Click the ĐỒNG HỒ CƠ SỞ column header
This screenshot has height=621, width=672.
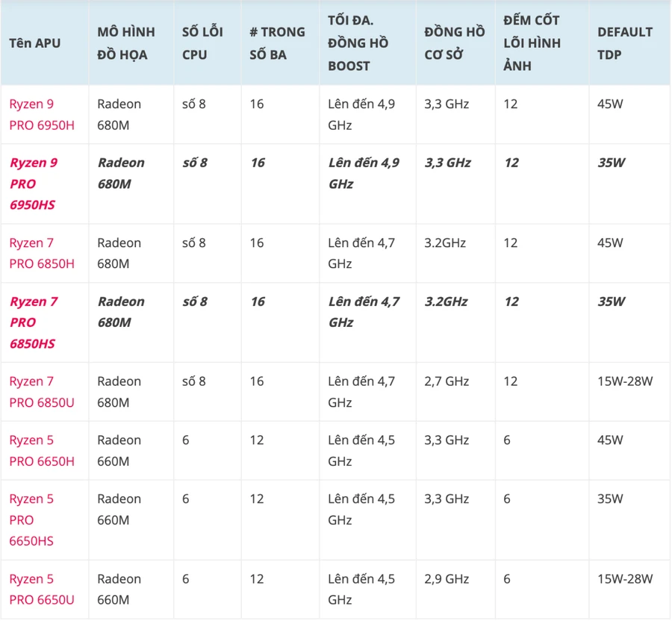tap(454, 43)
